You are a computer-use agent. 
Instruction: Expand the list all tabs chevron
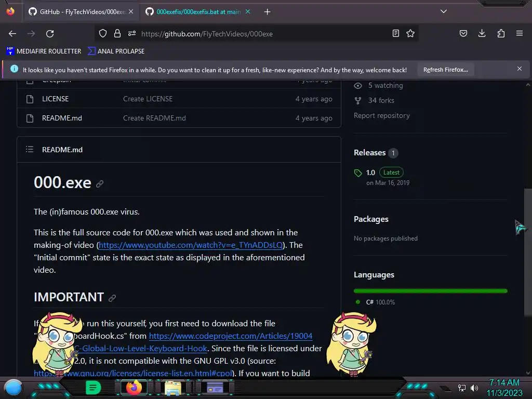(444, 11)
